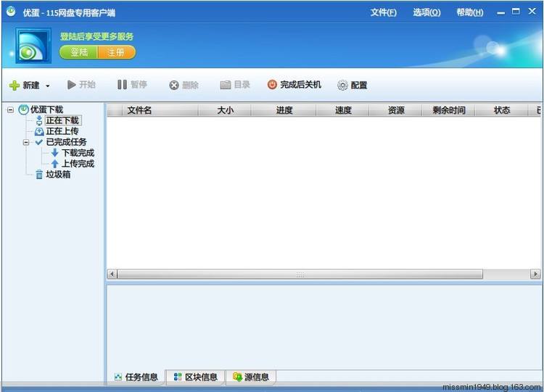
Task: Click the 正在上传 upload box icon
Action: (39, 131)
